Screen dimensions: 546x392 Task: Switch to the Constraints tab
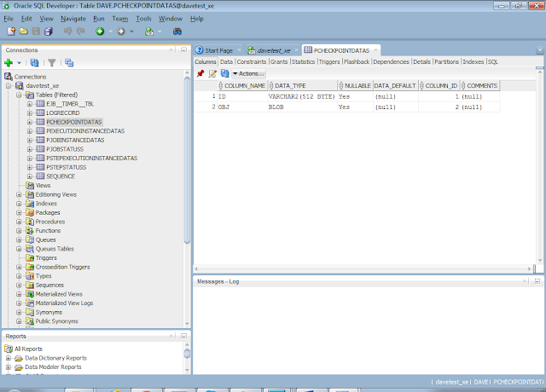point(252,61)
